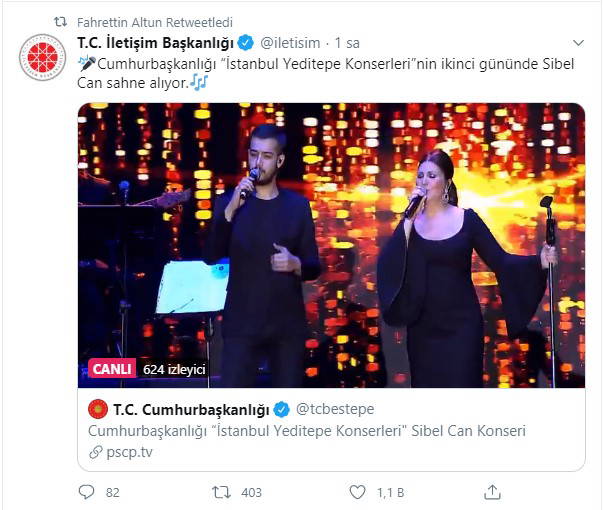Expand the tweet options chevron menu
The width and height of the screenshot is (604, 510).
coord(578,43)
